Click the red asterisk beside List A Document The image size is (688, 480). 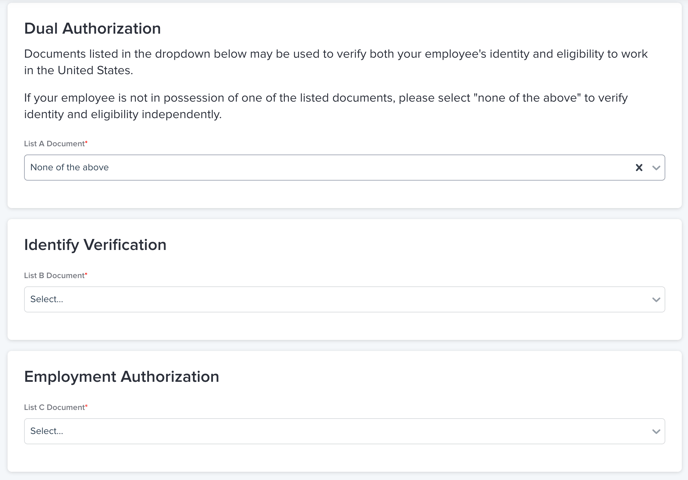pos(87,143)
